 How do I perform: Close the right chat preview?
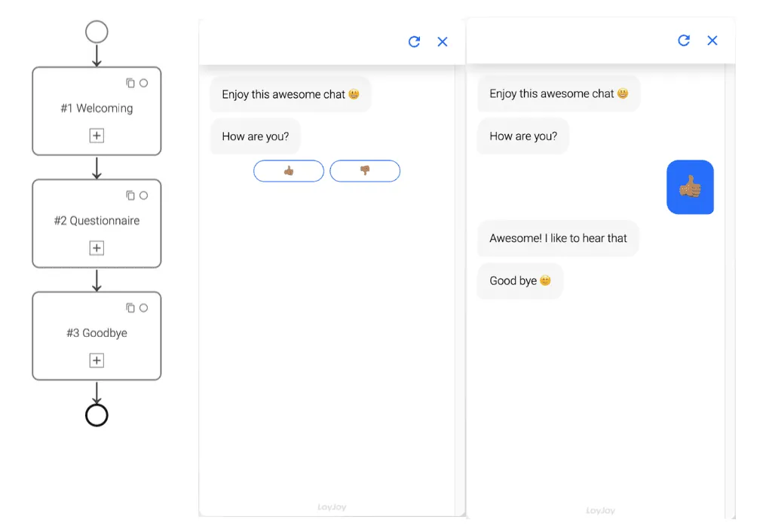(712, 41)
